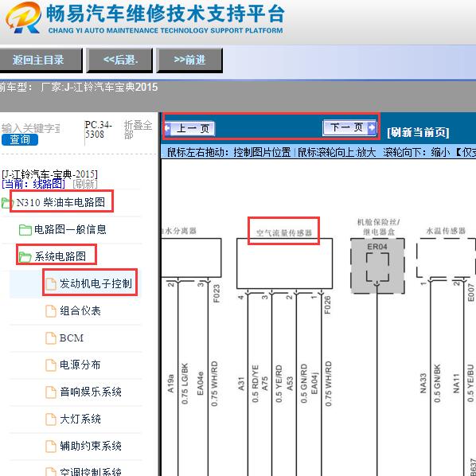Collapse the N310 柴油车电路图 folder icon
The height and width of the screenshot is (476, 476).
click(x=6, y=203)
